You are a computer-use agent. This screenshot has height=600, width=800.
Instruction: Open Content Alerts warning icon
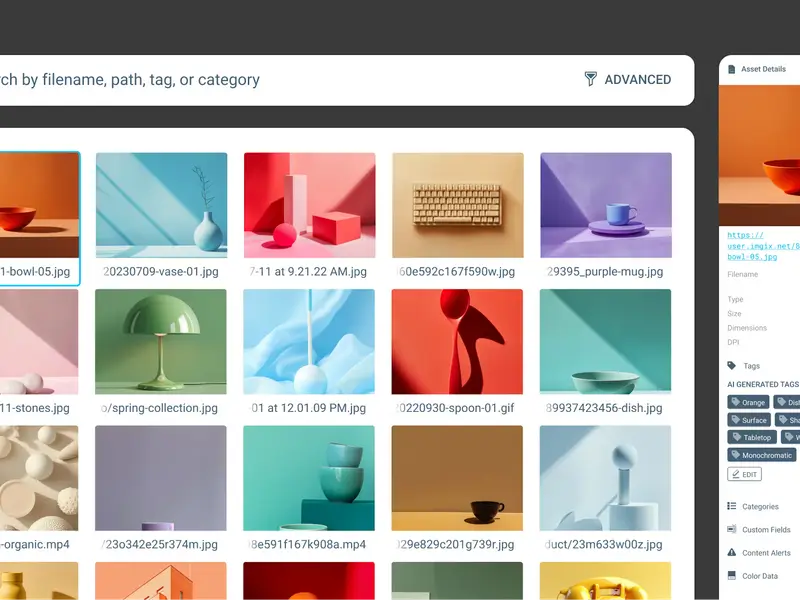732,552
